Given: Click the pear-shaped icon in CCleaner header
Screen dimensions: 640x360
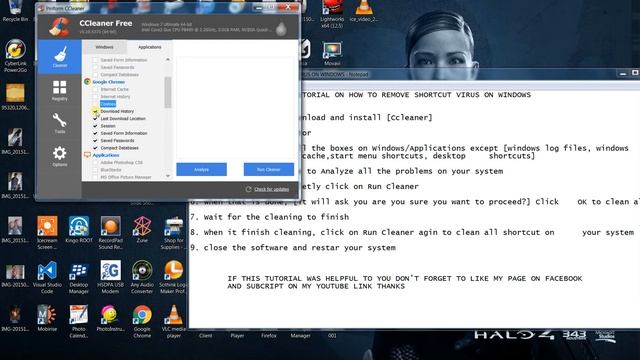Looking at the screenshot, I should (281, 29).
